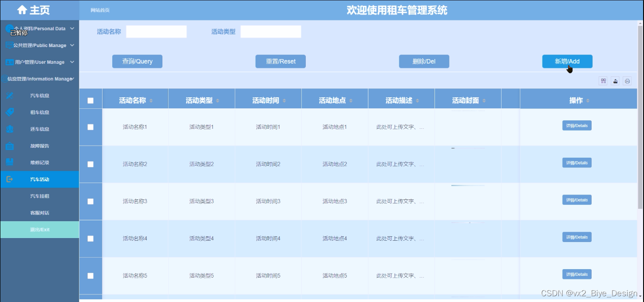The height and width of the screenshot is (302, 644).
Task: Click the 重置/Reset button
Action: [x=281, y=61]
